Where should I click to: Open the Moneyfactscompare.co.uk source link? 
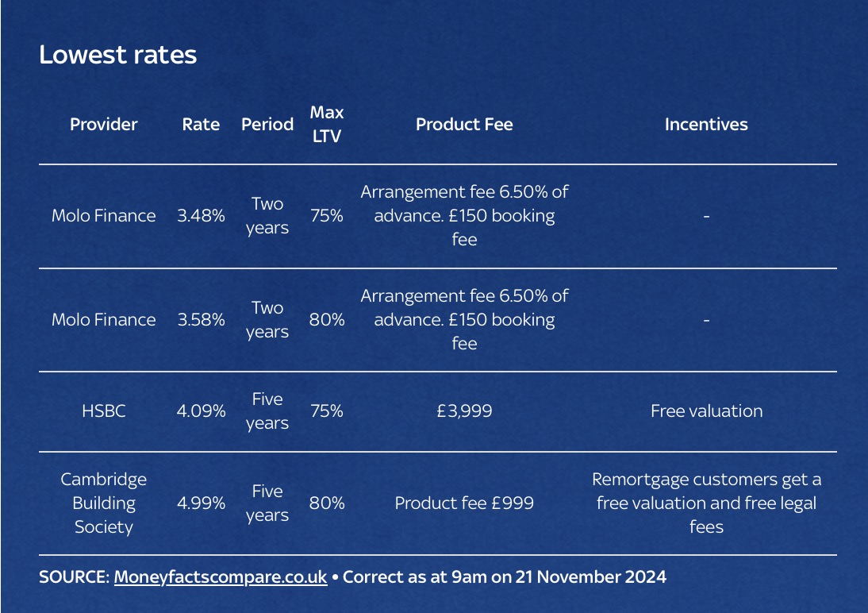(221, 577)
